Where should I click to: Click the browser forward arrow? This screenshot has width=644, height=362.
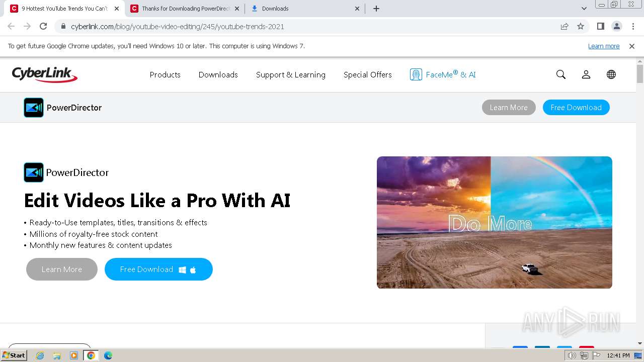coord(27,26)
